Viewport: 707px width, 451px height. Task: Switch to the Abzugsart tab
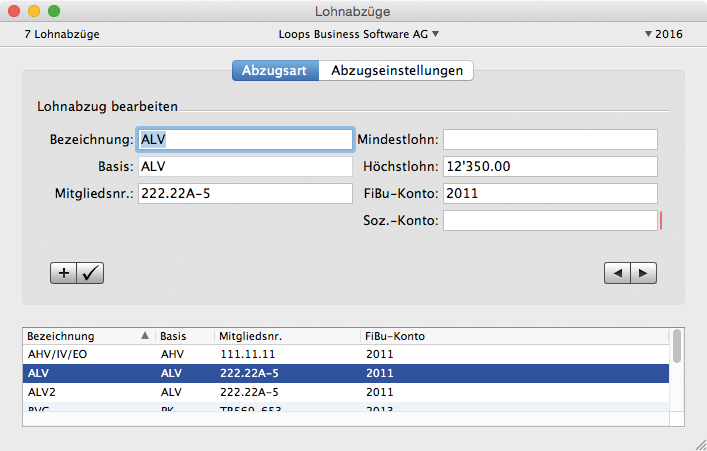pyautogui.click(x=275, y=70)
